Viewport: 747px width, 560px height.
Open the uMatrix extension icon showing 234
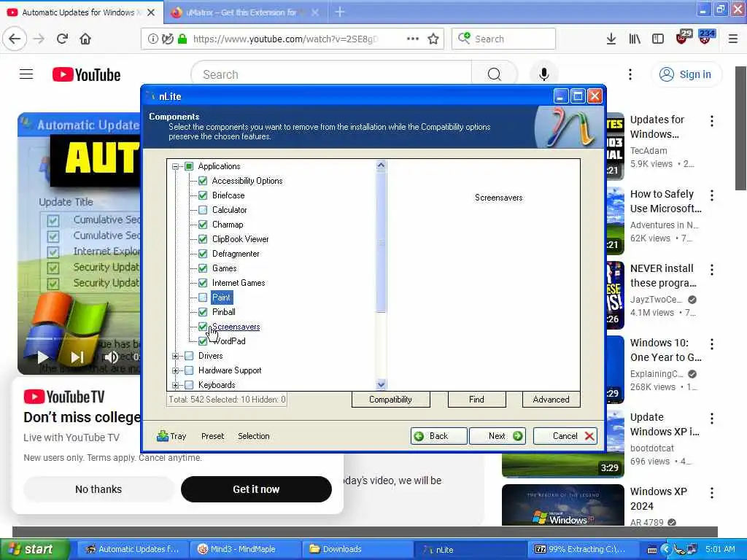tap(706, 37)
